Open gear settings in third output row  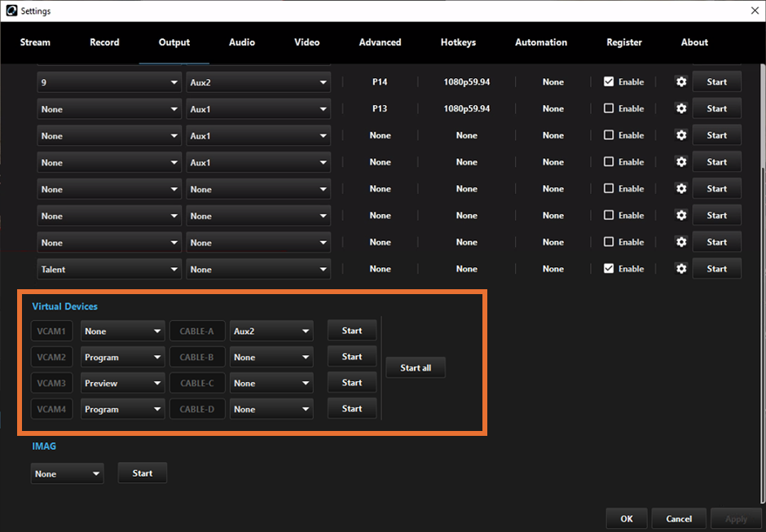[x=681, y=135]
